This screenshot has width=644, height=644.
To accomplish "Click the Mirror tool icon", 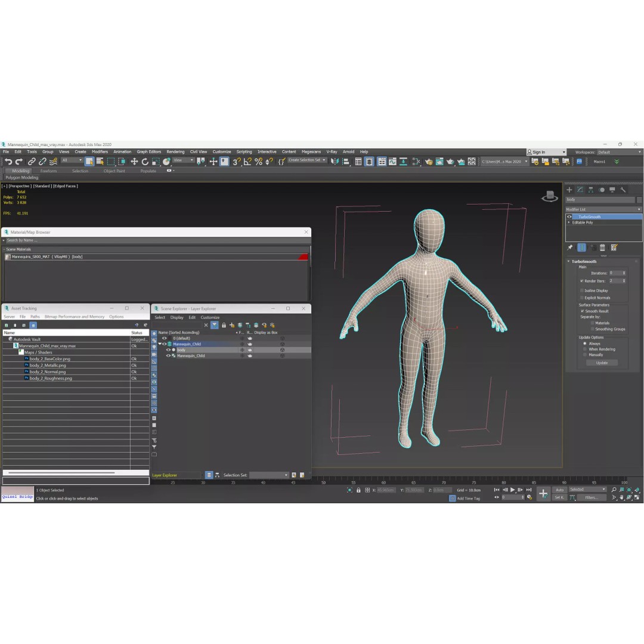I will point(335,162).
